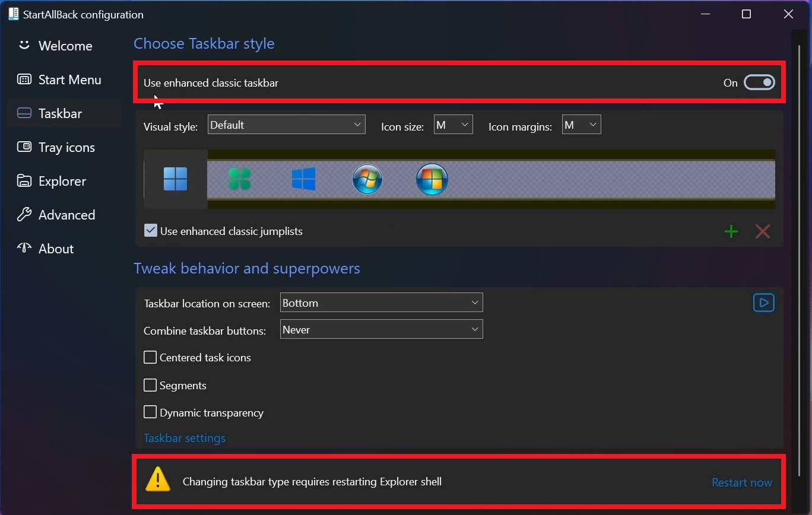
Task: Pick the blue Windows 8 start logo style
Action: tap(303, 179)
